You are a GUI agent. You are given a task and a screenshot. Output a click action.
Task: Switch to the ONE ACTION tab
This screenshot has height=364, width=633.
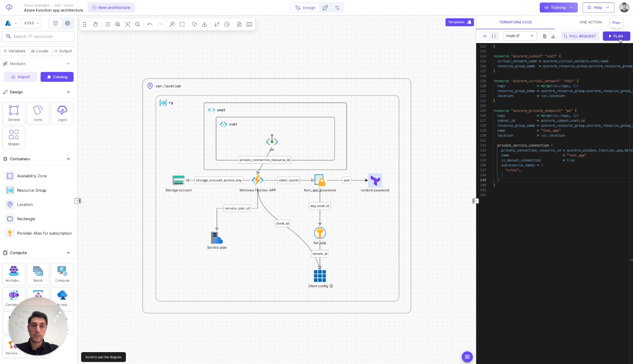(x=590, y=22)
